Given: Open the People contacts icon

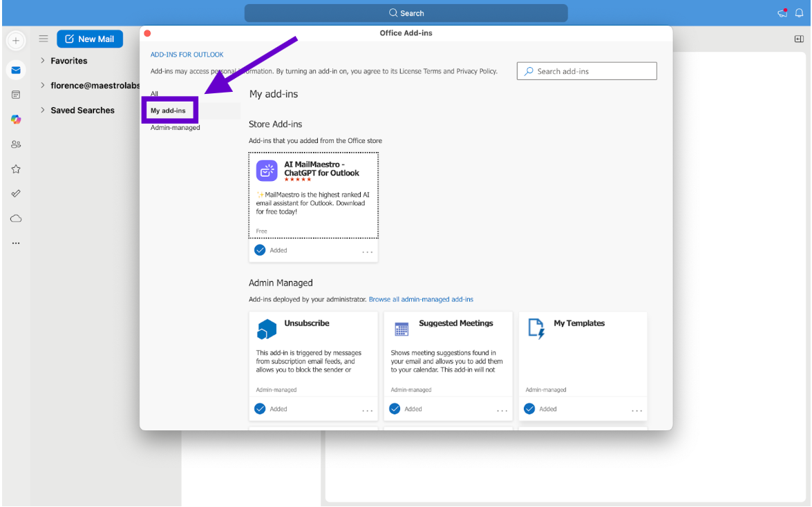Looking at the screenshot, I should coord(16,144).
